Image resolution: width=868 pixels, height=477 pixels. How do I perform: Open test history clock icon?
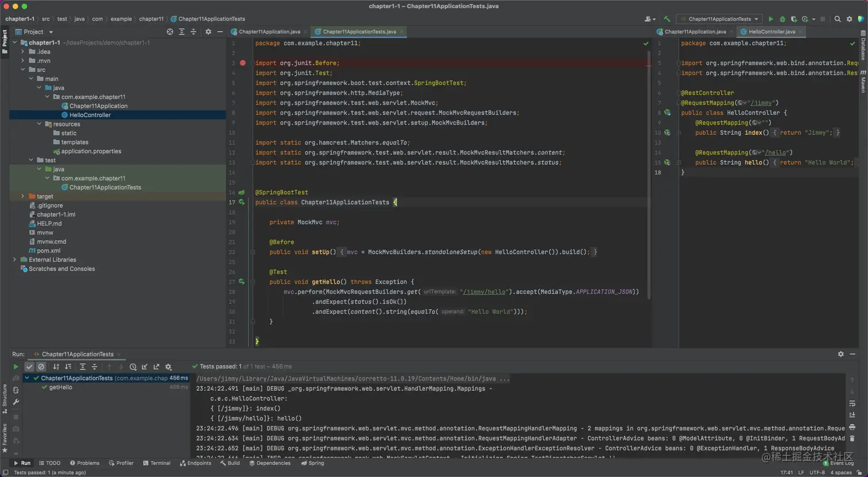point(133,366)
